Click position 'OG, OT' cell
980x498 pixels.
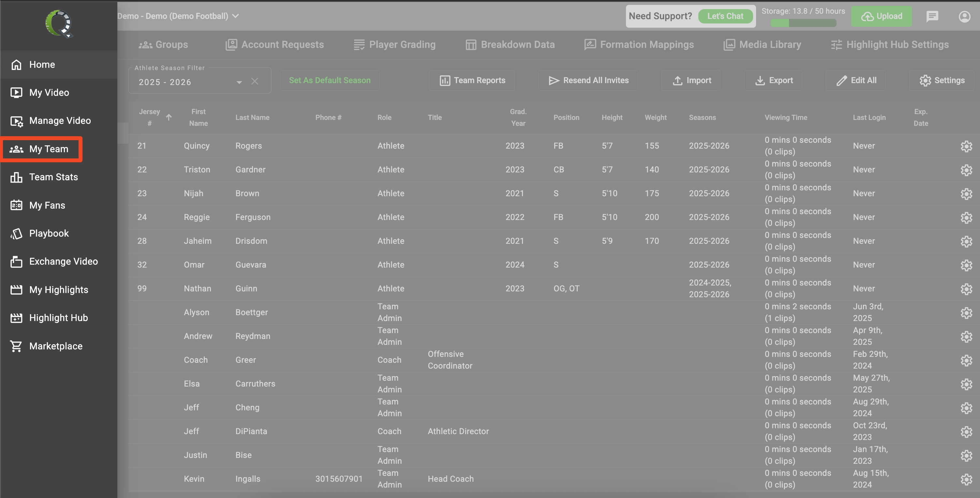pyautogui.click(x=566, y=289)
